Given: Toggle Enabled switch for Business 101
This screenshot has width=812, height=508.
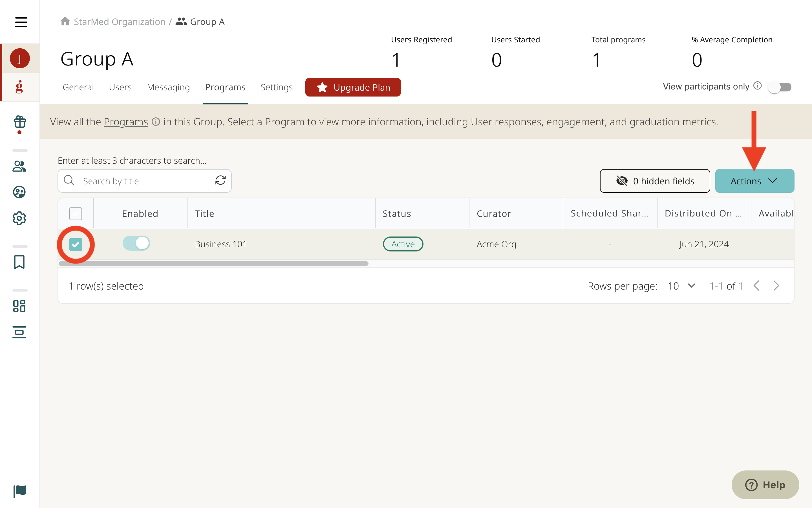Looking at the screenshot, I should (136, 243).
